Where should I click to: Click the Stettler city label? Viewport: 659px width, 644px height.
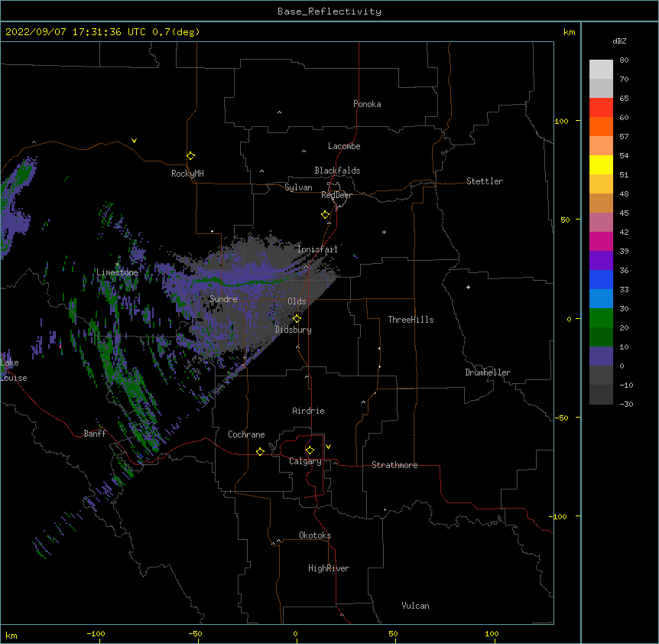485,181
